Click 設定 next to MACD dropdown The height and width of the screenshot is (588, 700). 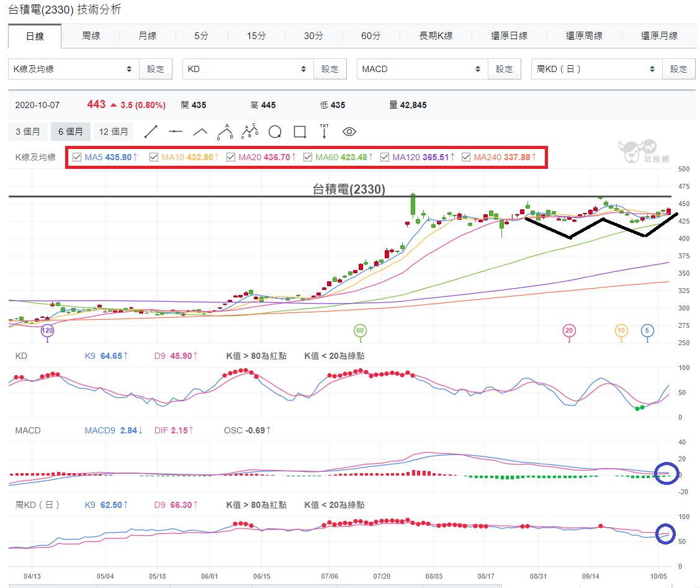(505, 70)
